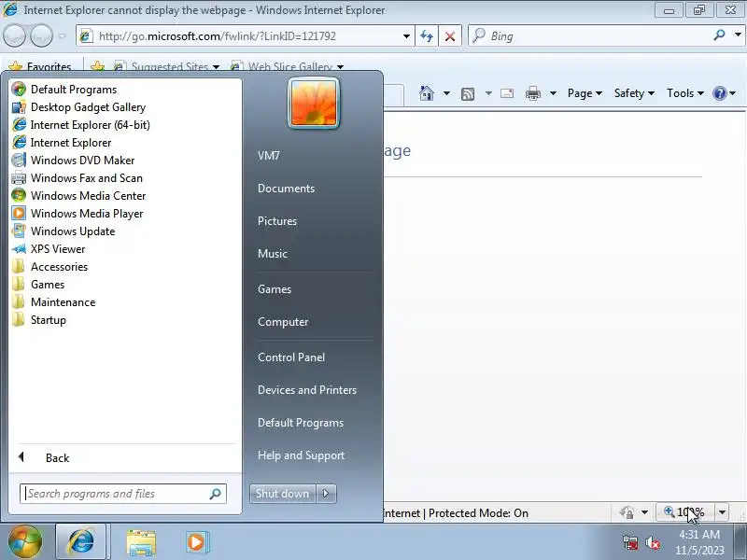Open Suggested Sites dropdown
The height and width of the screenshot is (560, 747).
tap(217, 66)
